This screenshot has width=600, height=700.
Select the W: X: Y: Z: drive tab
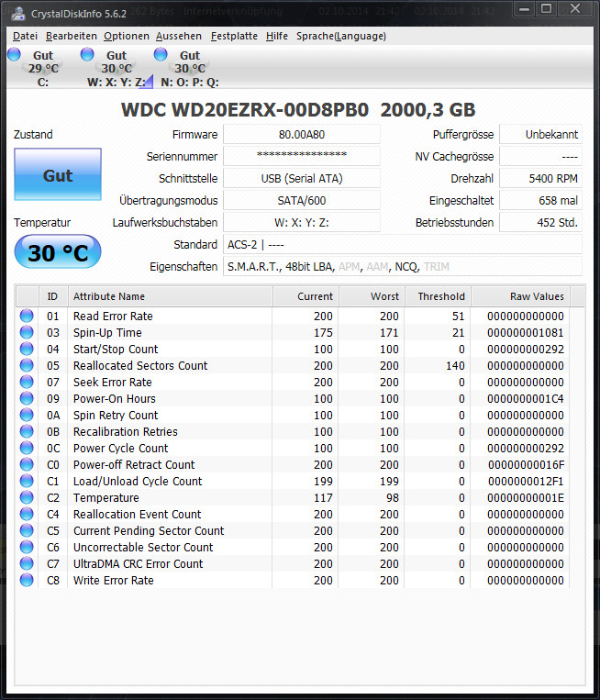pos(117,68)
